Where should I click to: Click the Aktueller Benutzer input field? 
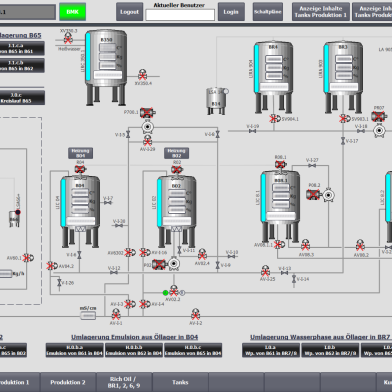[x=180, y=15]
